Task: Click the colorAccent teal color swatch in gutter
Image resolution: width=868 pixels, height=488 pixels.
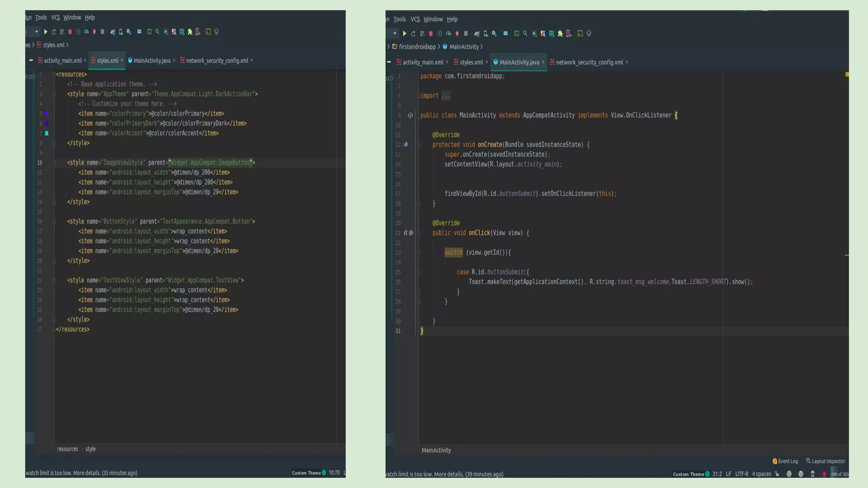Action: pos(47,133)
